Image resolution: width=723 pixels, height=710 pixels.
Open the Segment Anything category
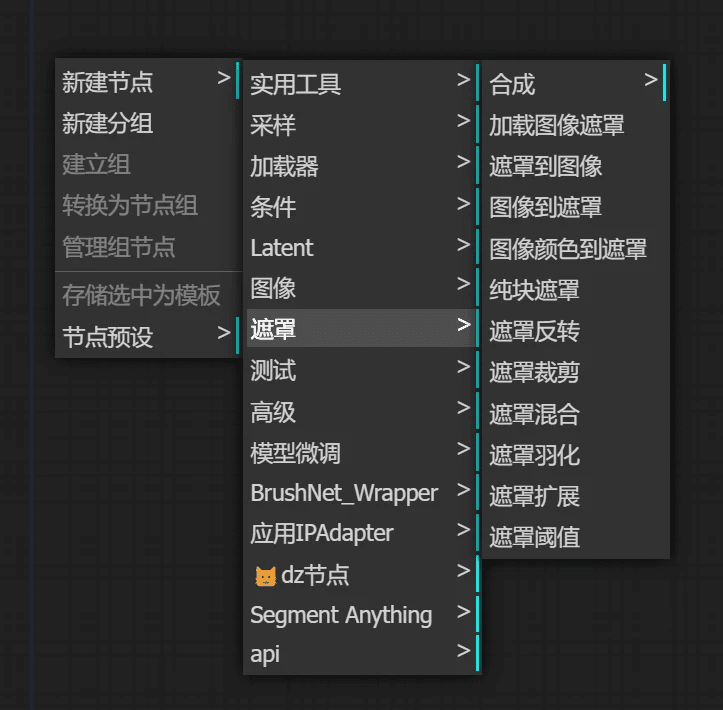(x=362, y=615)
